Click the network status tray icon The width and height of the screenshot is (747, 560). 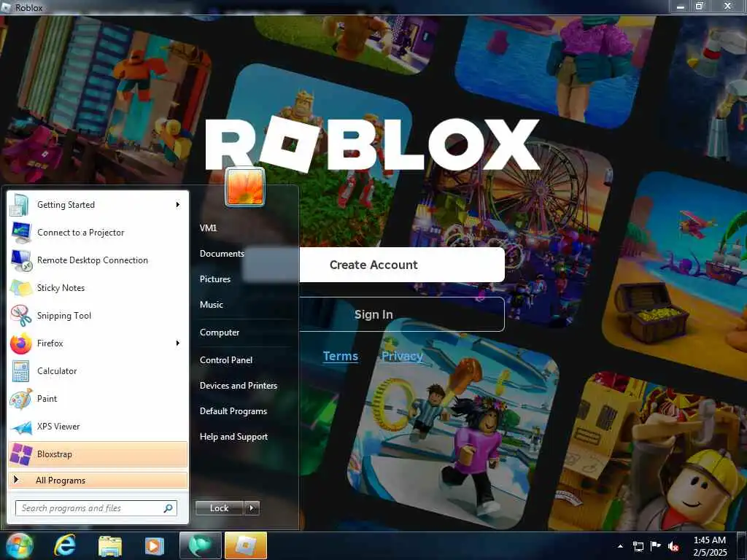638,546
